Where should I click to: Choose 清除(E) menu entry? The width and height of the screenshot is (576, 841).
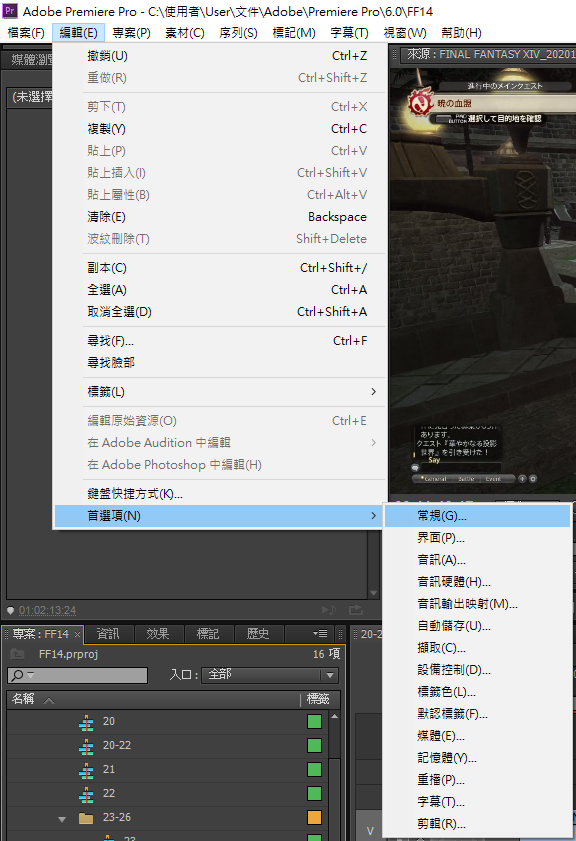tap(220, 217)
